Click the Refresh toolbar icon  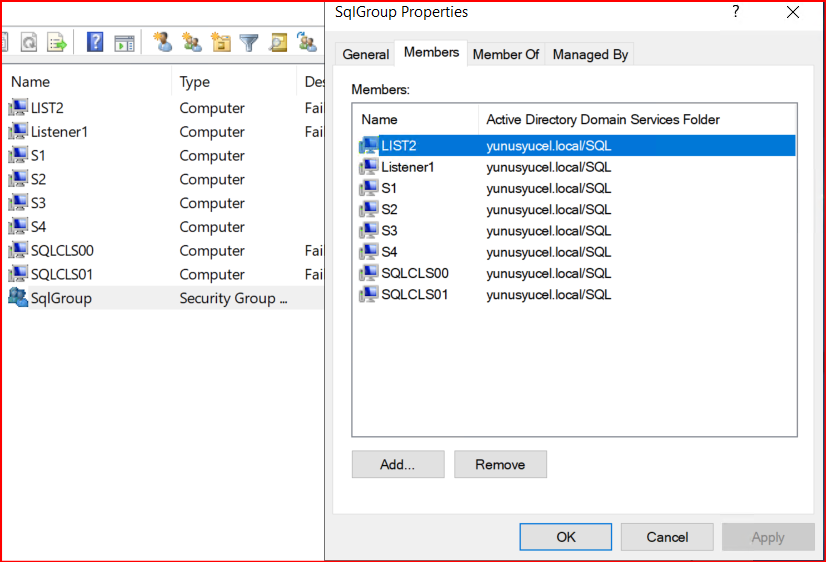coord(29,42)
